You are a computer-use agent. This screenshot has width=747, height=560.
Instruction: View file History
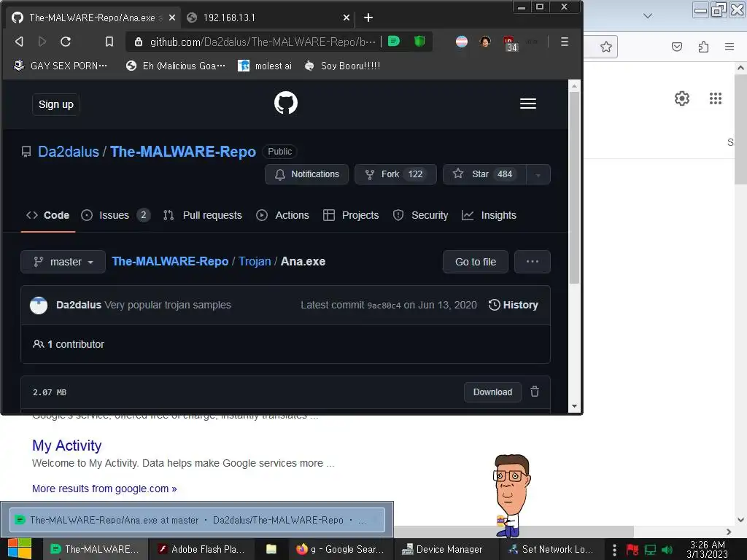(514, 305)
